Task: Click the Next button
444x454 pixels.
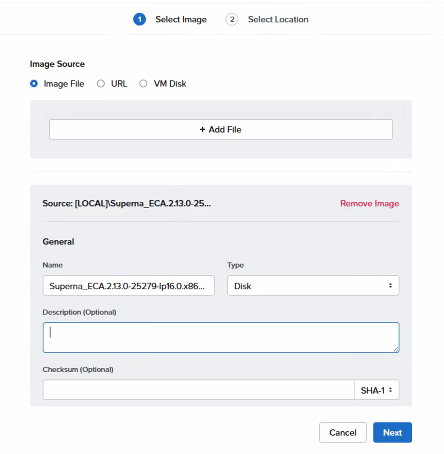Action: [x=392, y=433]
